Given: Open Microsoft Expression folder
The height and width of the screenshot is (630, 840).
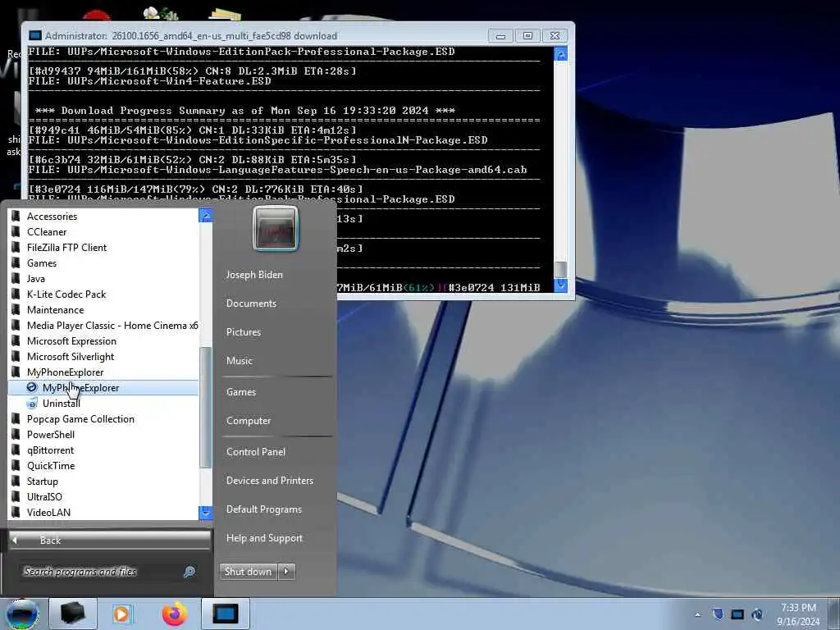Looking at the screenshot, I should pyautogui.click(x=71, y=340).
